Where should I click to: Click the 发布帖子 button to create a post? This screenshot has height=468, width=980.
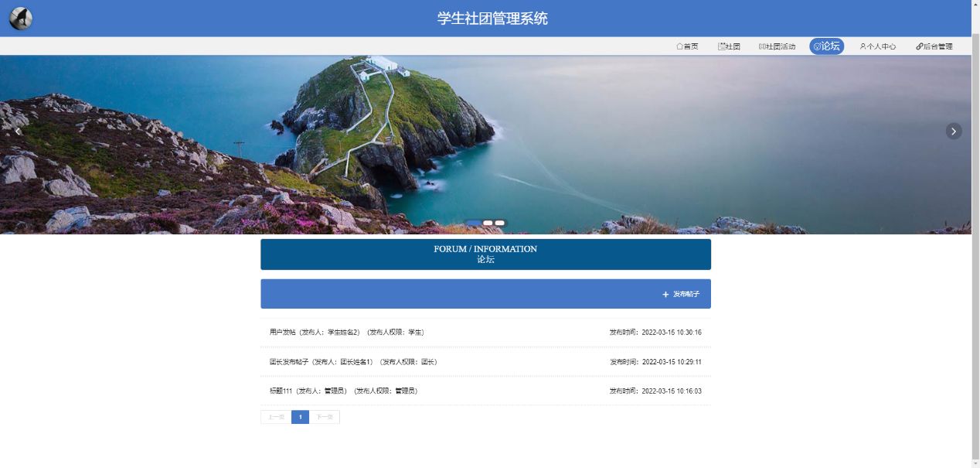point(681,294)
